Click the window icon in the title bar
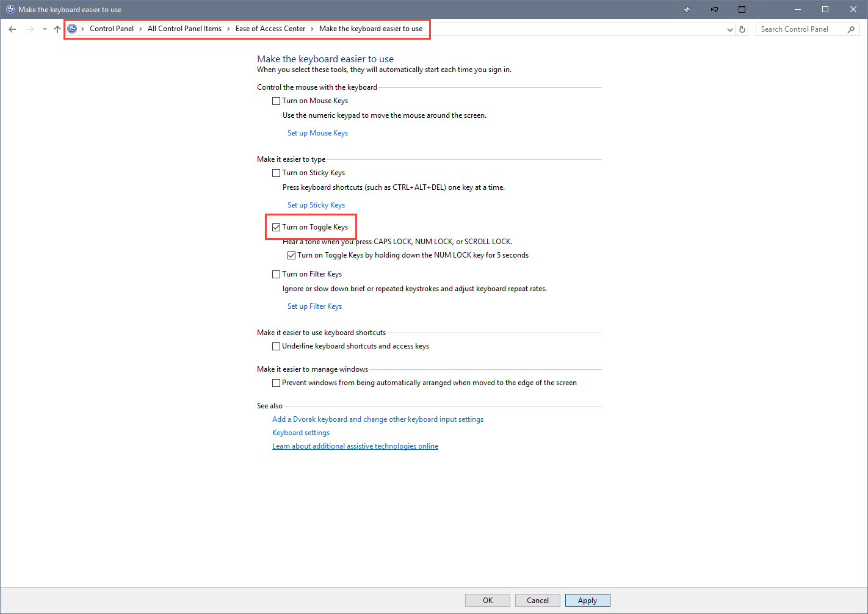The image size is (868, 614). click(x=742, y=10)
